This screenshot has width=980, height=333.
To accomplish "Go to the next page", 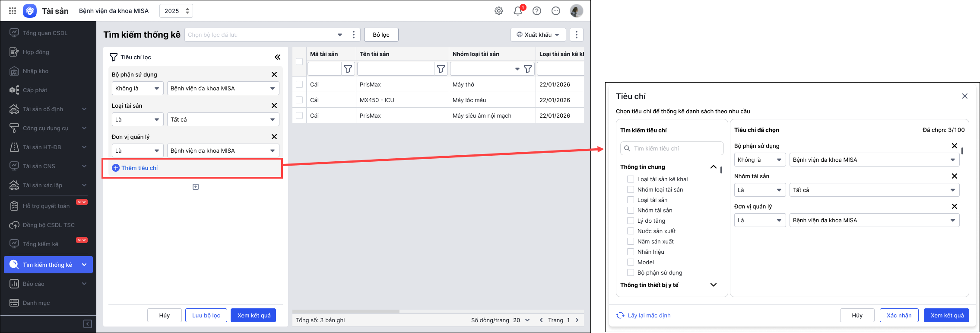I will click(577, 320).
